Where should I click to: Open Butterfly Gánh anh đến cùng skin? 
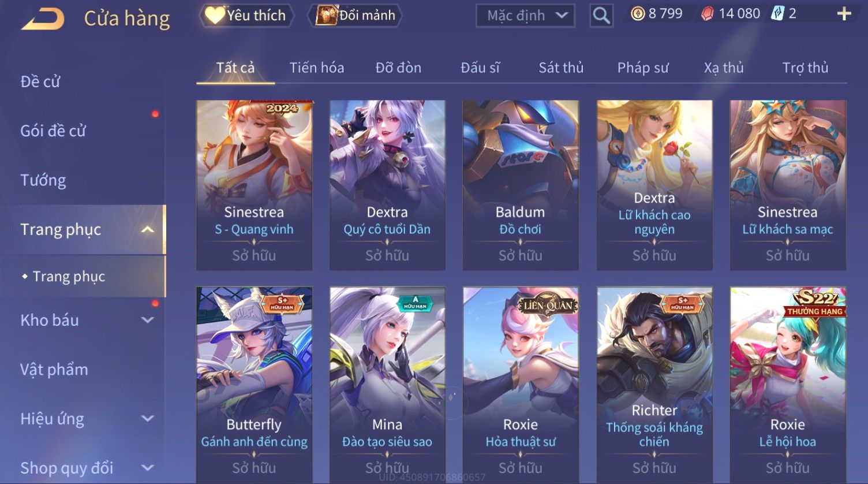coord(254,384)
